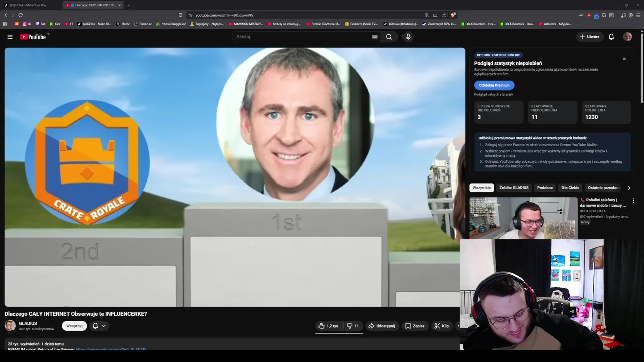Open the browser extensions puzzle icon
This screenshot has width=644, height=362.
pos(603,15)
